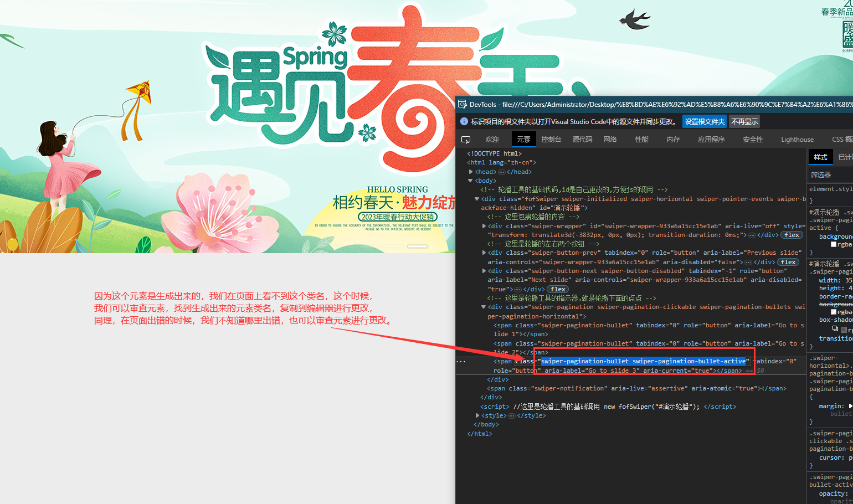Open the gray box-shadow color swatch
This screenshot has height=504, width=853.
[844, 330]
